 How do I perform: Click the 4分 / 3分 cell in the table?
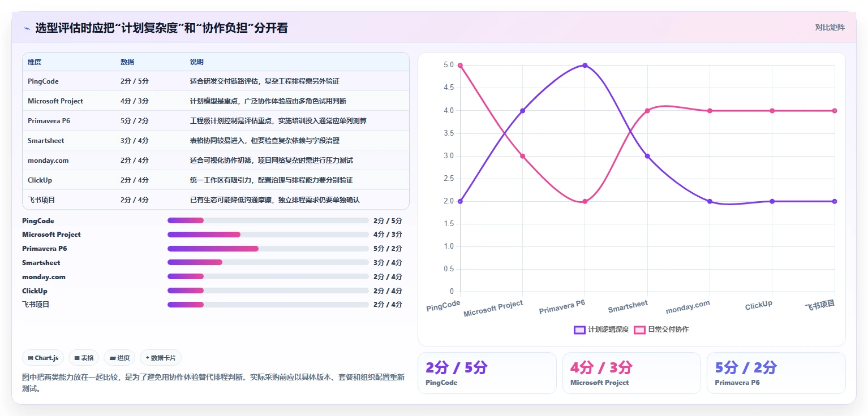point(135,101)
